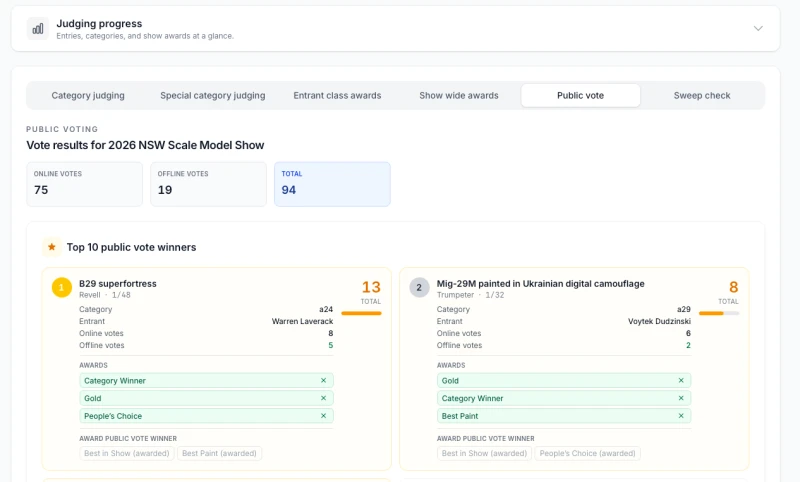This screenshot has width=800, height=482.
Task: Remove Category Winner award from Mig-29M entry
Action: 681,398
